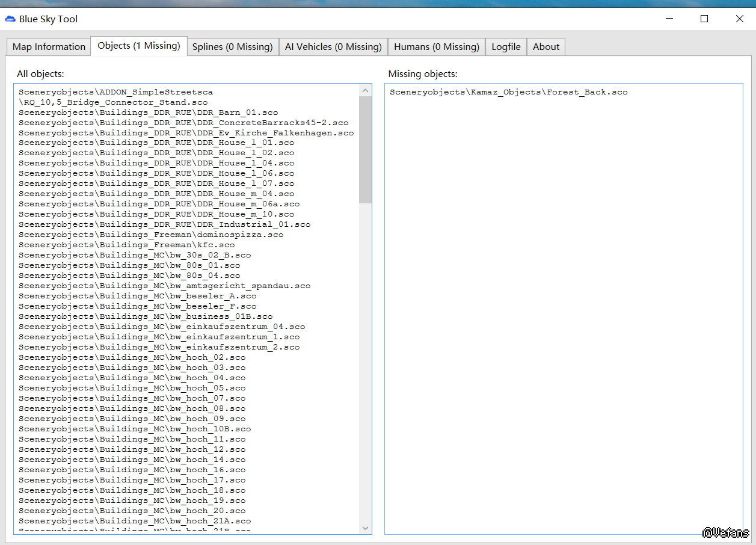Select the DDR_Ev_Kirche_Falkenhagen.sco entry

[x=186, y=133]
